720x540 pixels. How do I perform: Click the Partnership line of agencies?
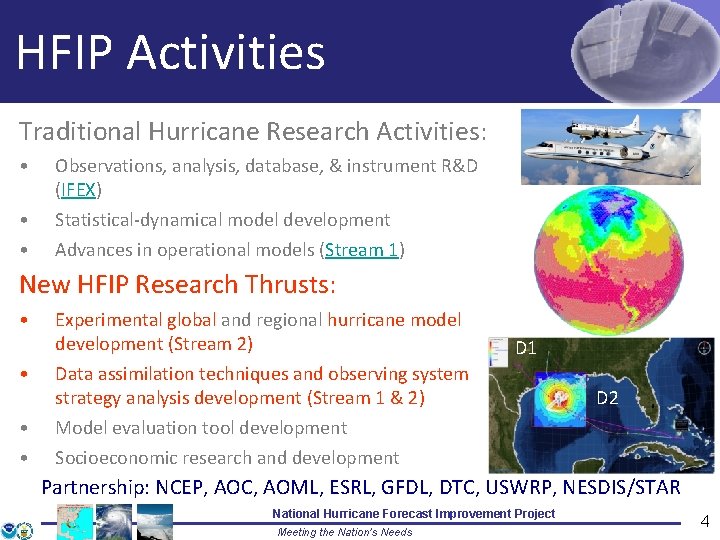coord(361,487)
